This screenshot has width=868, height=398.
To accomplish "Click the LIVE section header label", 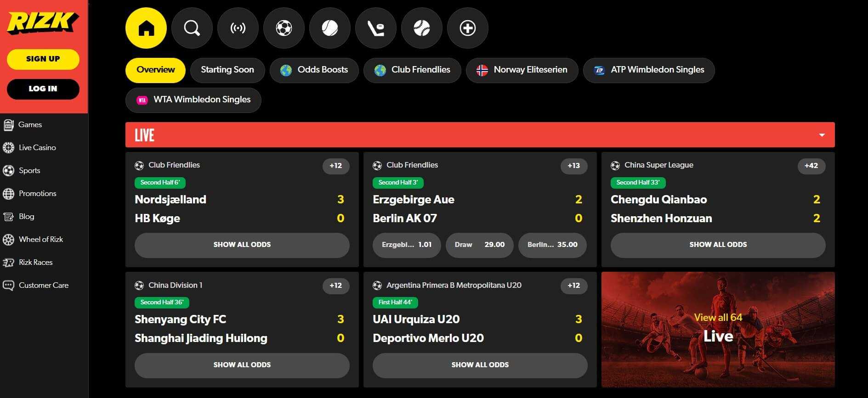I will (144, 135).
